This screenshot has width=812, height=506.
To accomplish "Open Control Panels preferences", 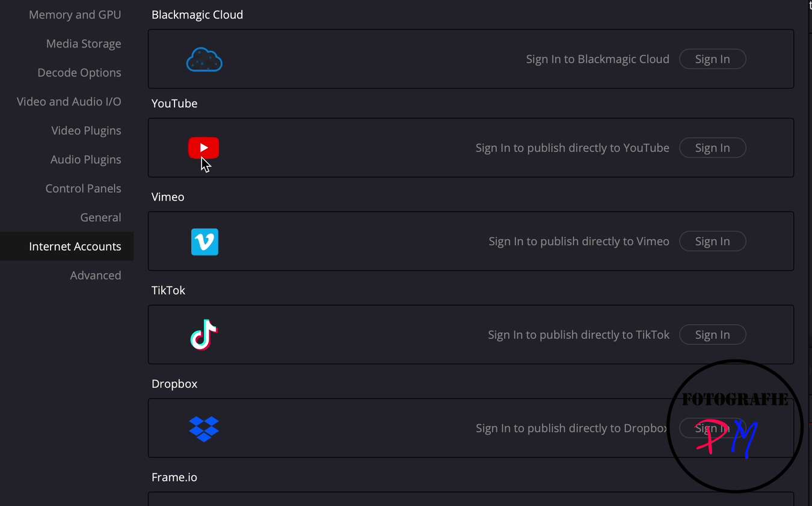I will pos(84,188).
